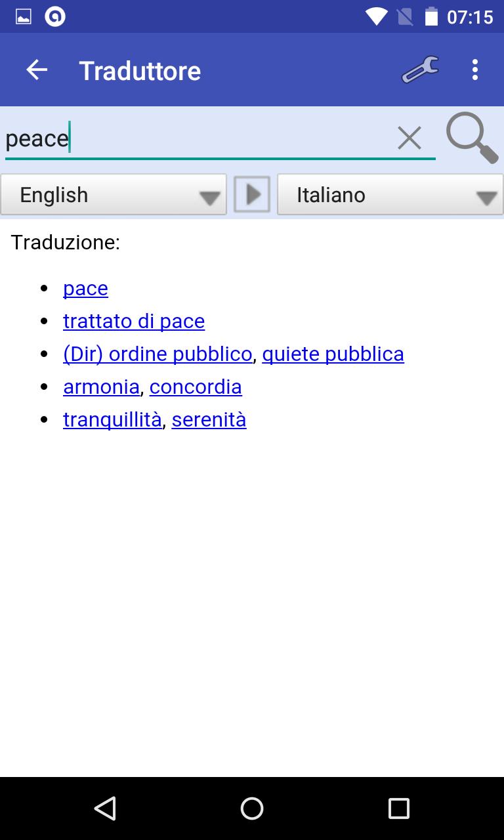Clear the search field with the X icon
The width and height of the screenshot is (504, 840).
409,137
